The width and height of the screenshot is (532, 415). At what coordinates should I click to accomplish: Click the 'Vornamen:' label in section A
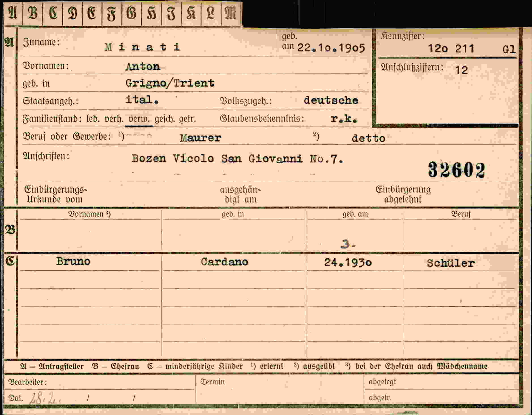click(x=46, y=66)
